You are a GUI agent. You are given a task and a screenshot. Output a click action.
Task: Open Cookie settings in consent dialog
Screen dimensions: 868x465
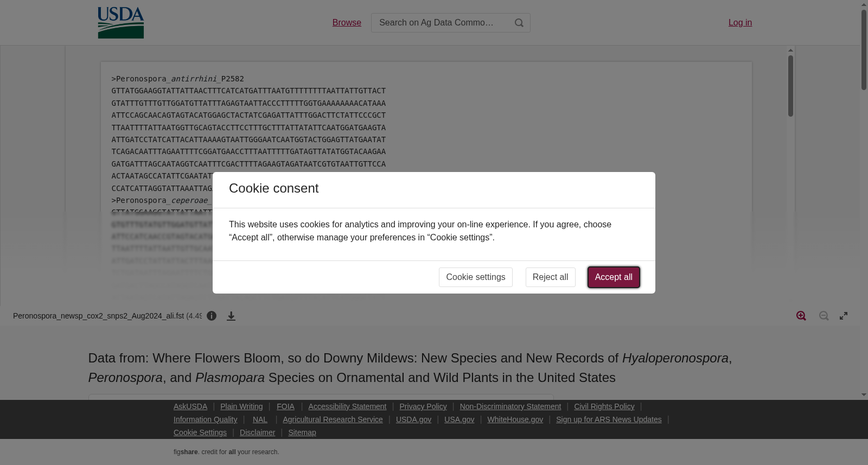point(476,277)
